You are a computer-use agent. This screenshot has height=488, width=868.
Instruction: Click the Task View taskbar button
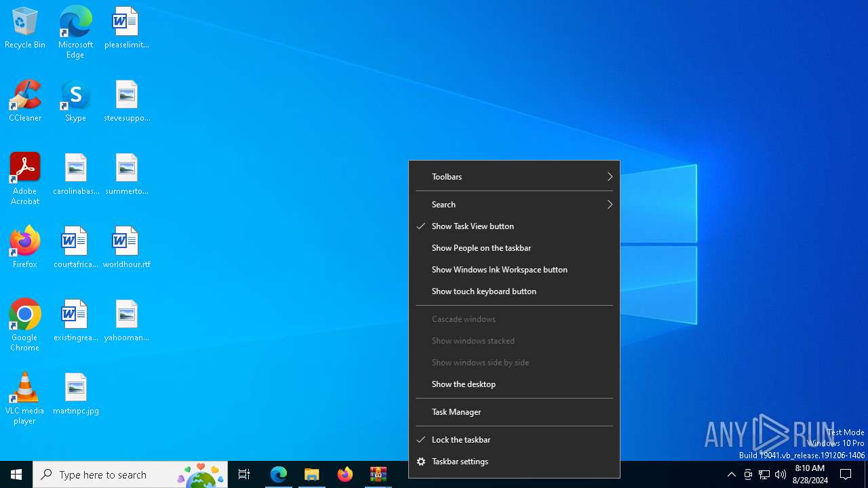click(x=244, y=474)
